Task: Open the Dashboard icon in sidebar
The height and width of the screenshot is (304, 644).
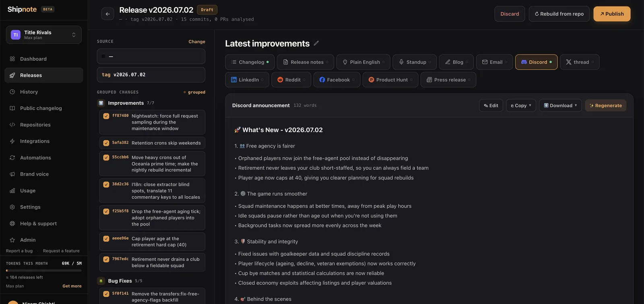Action: click(12, 59)
